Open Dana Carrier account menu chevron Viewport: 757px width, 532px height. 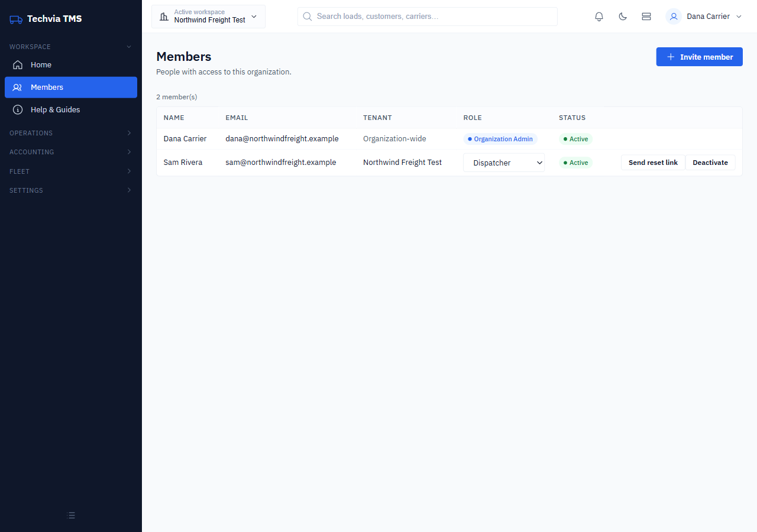(x=739, y=17)
